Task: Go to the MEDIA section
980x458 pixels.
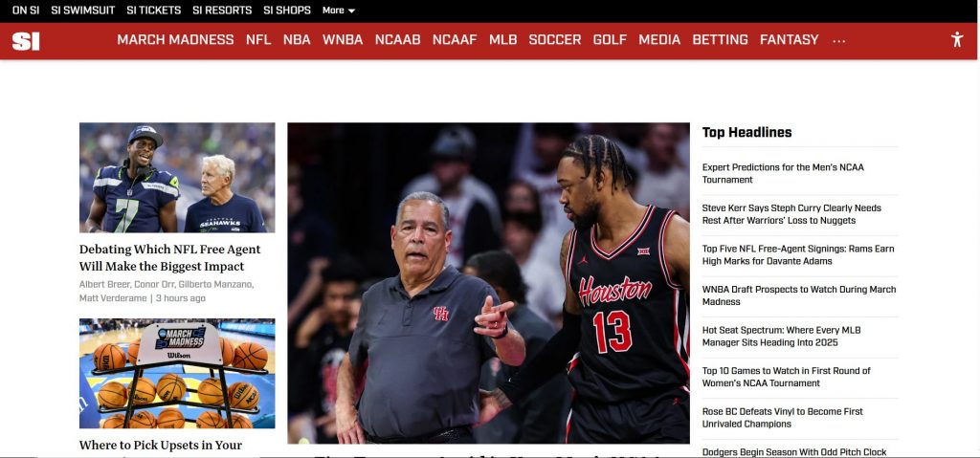Action: coord(659,39)
